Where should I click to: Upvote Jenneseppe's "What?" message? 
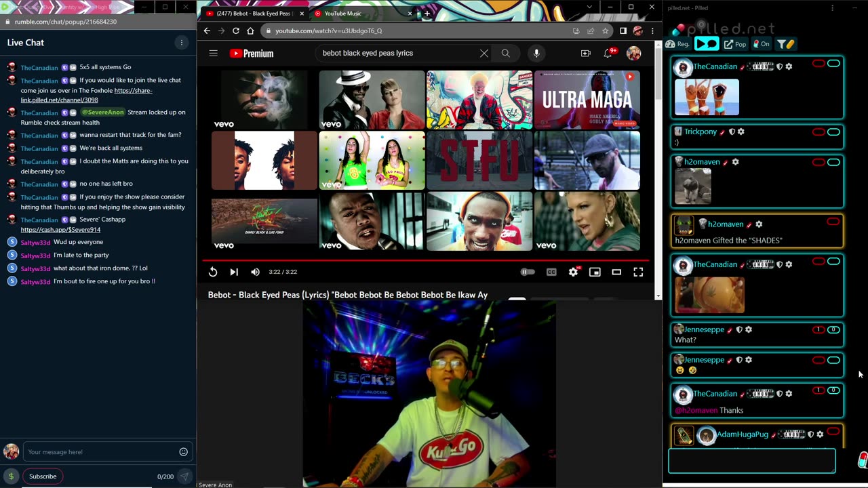click(833, 329)
